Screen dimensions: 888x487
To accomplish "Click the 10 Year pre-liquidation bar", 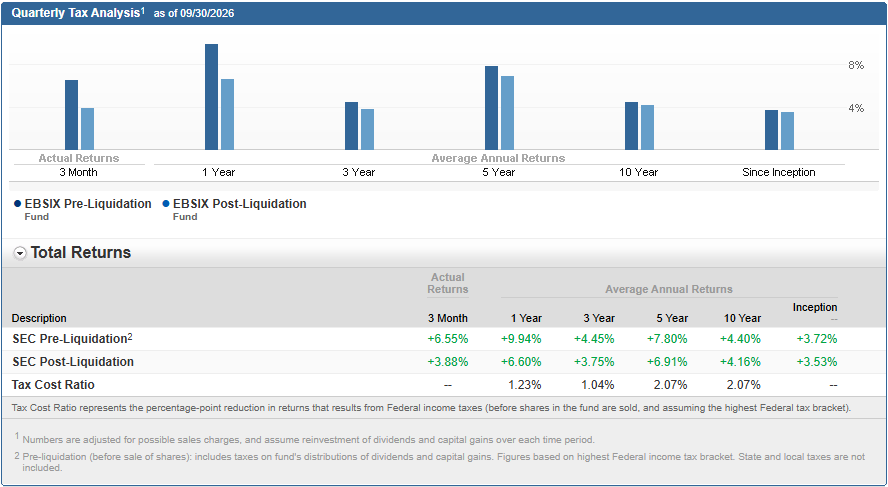I will 631,126.
